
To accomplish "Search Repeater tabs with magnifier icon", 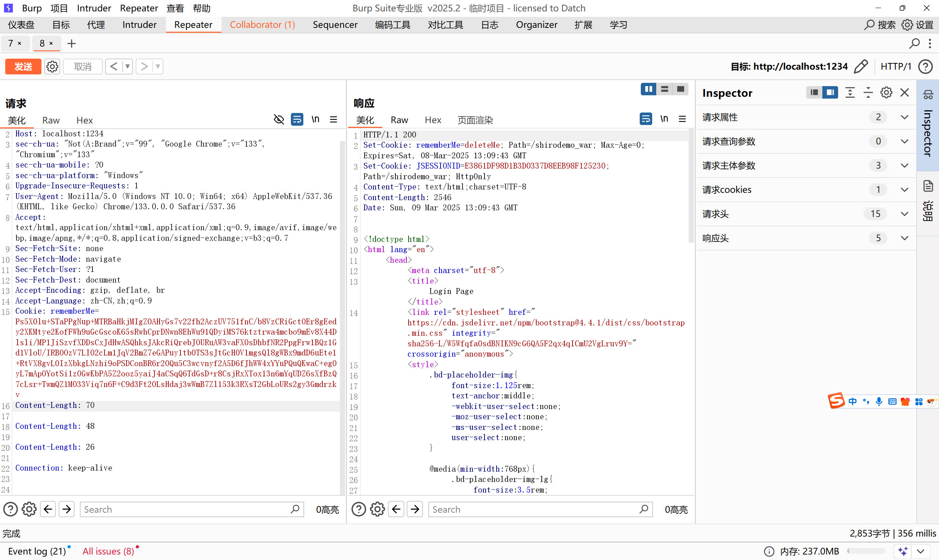I will click(x=914, y=43).
